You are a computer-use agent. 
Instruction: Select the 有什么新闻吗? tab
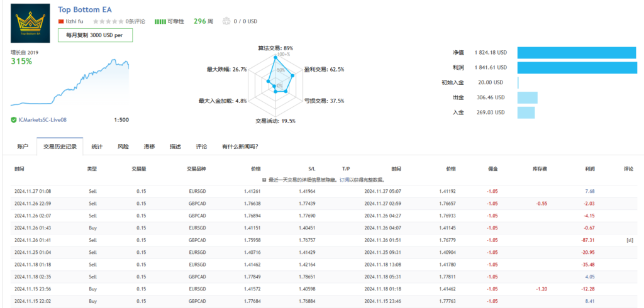tap(240, 146)
